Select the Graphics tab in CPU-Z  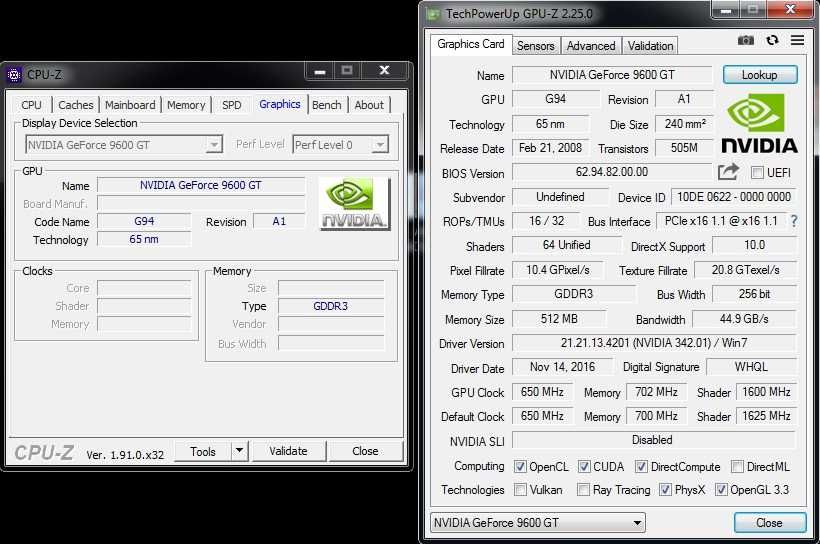pyautogui.click(x=280, y=104)
